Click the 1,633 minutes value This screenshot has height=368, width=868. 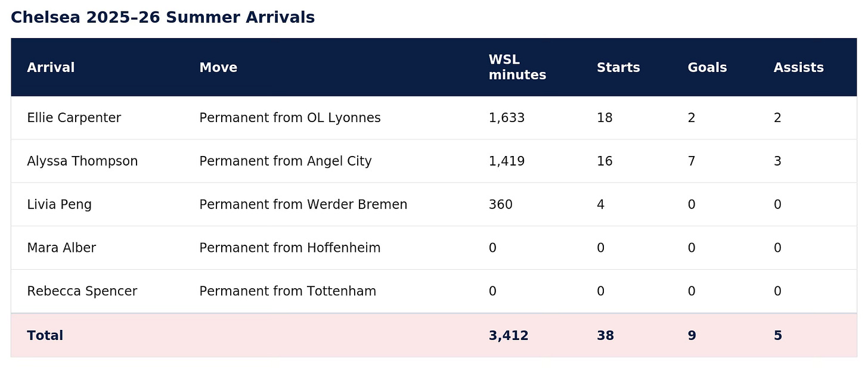[507, 118]
